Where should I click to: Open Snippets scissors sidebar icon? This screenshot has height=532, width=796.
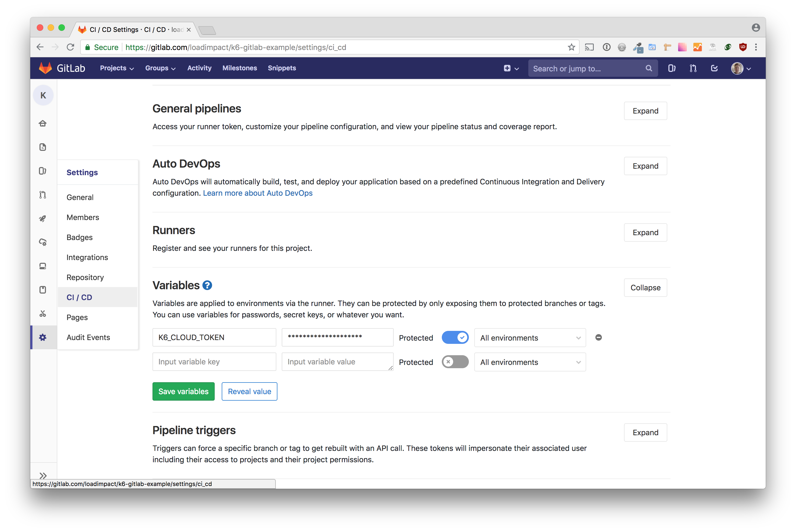click(43, 314)
